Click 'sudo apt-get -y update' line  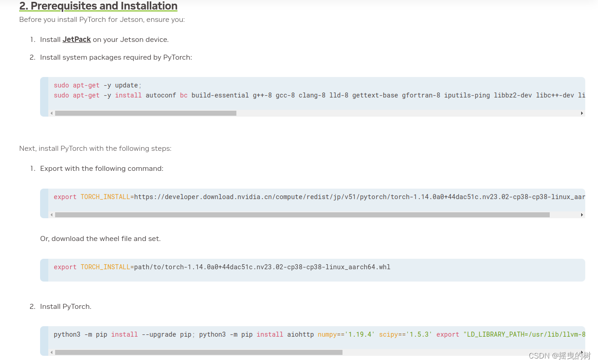(98, 85)
